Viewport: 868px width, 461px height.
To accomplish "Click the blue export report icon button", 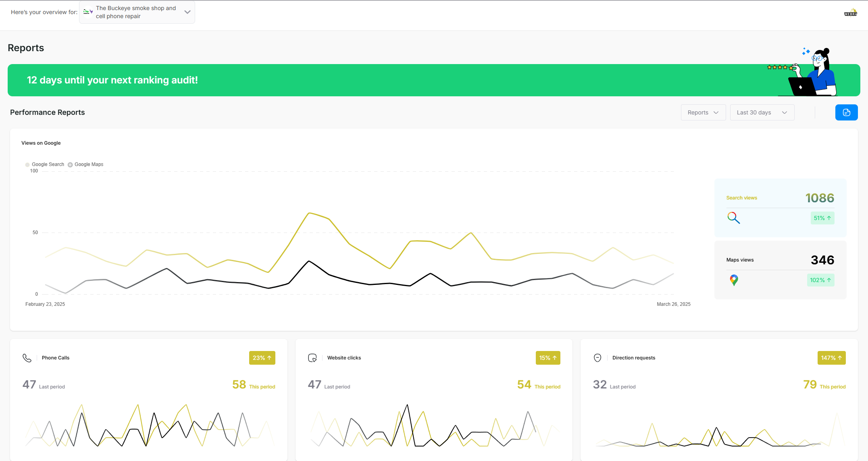I will (846, 112).
